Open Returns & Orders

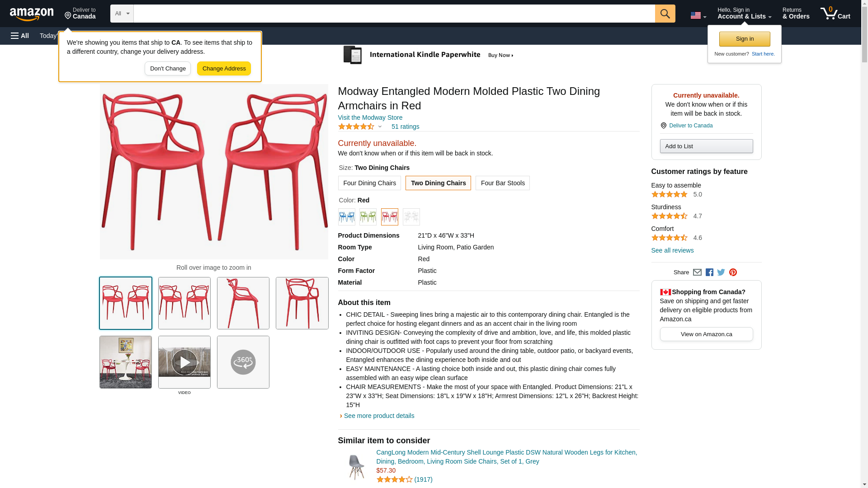click(x=796, y=14)
